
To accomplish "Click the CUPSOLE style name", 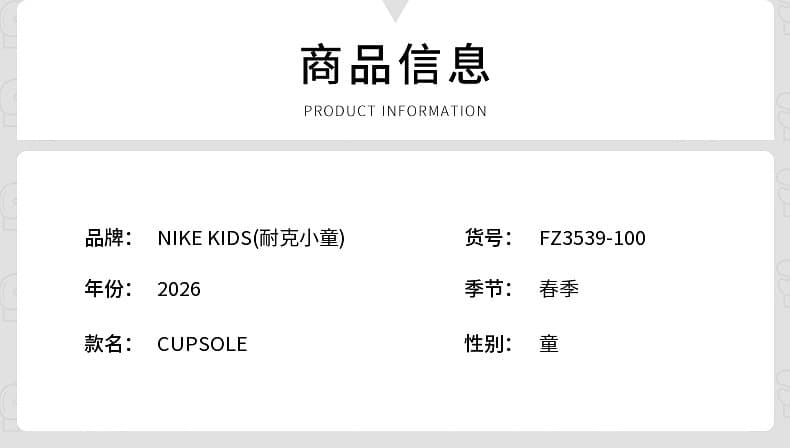I will pyautogui.click(x=202, y=344).
